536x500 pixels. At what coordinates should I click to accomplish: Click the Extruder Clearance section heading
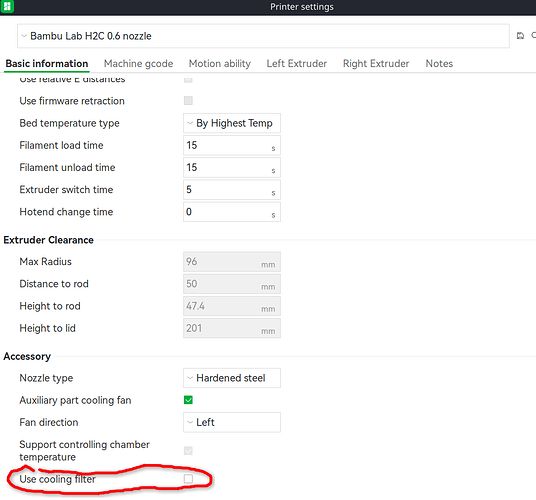[49, 240]
